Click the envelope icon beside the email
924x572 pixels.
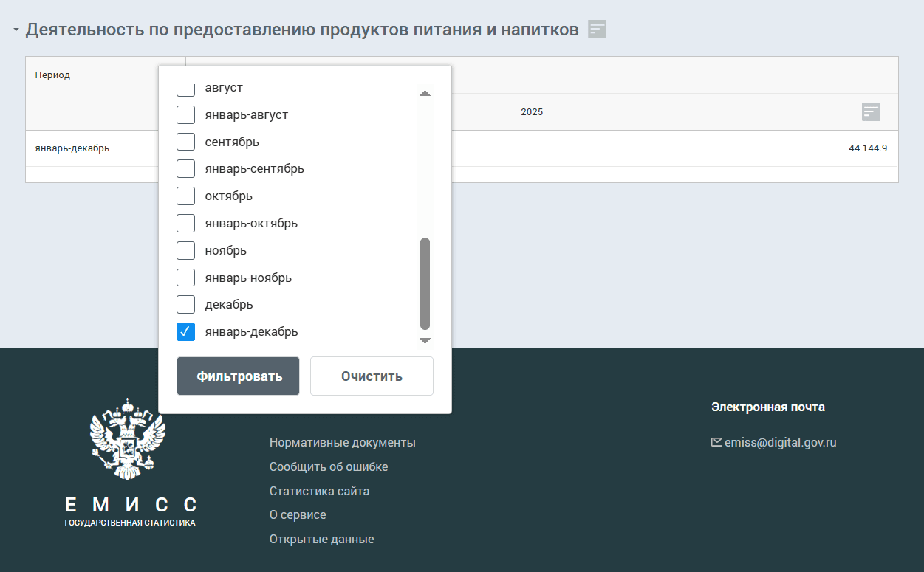(716, 443)
